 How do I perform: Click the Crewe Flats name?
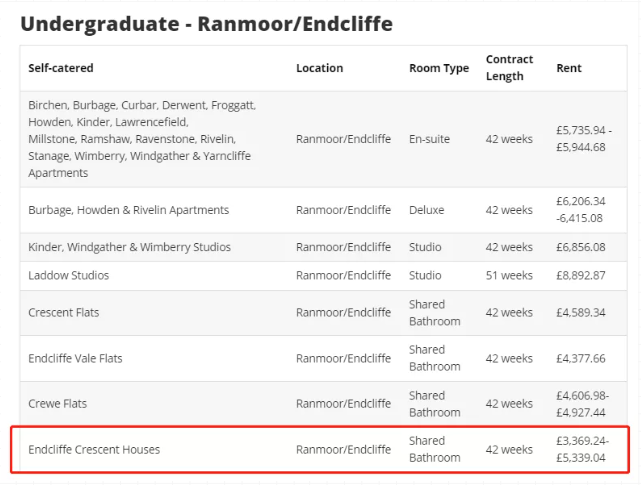pos(57,404)
